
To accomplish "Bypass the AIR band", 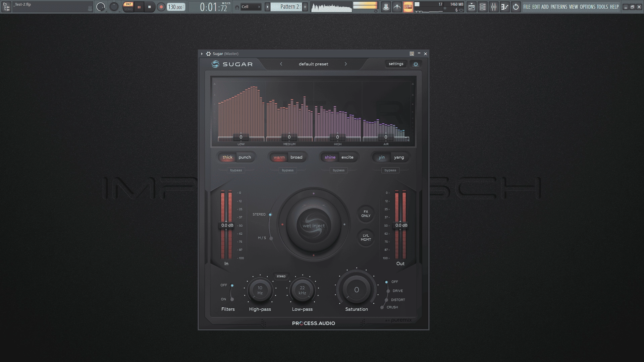I will tap(390, 170).
